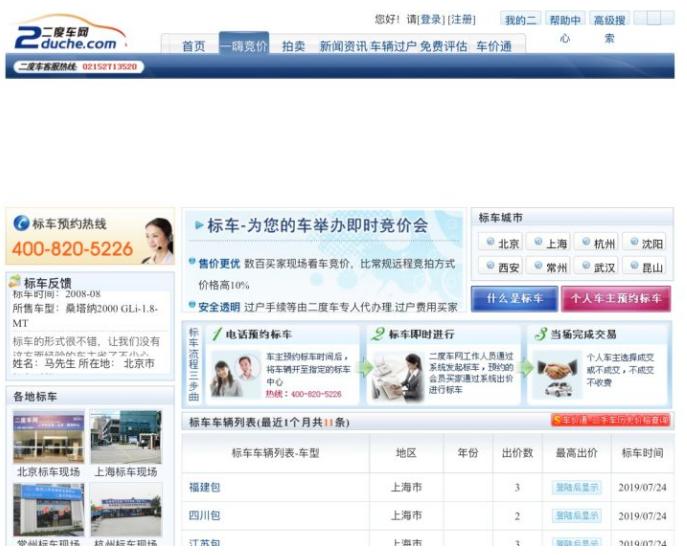
Task: Click the 最高出价 column header
Action: [x=577, y=453]
